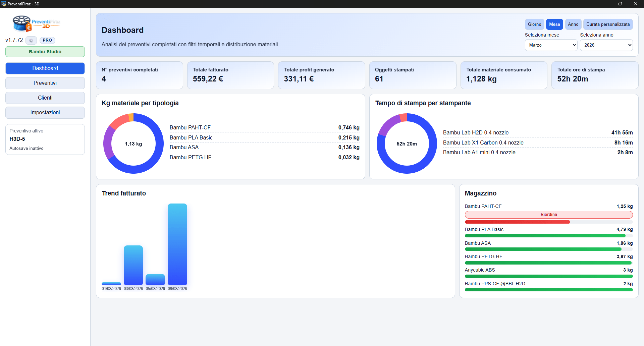Image resolution: width=644 pixels, height=346 pixels.
Task: Click the material donut chart center
Action: pos(133,144)
